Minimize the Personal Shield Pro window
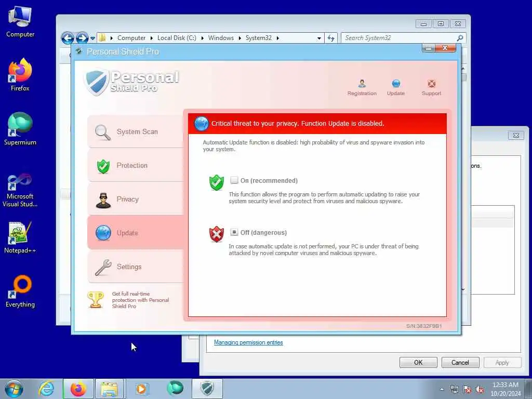This screenshot has width=532, height=399. (x=429, y=48)
